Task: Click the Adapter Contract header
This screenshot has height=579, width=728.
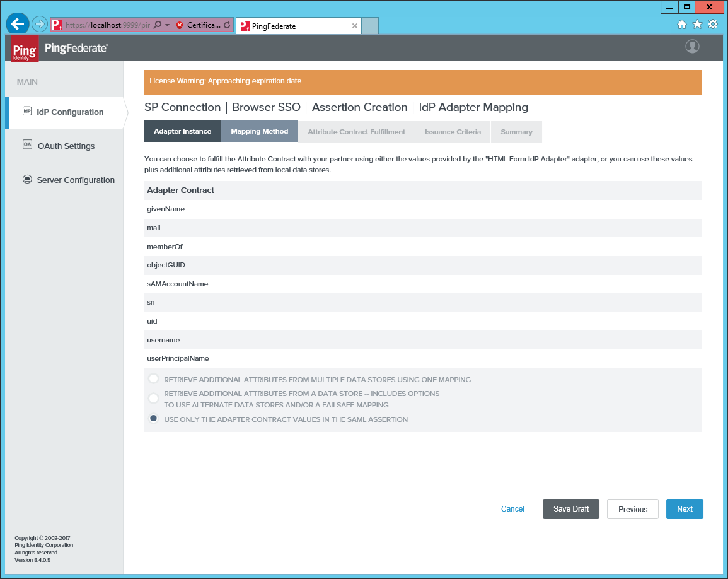Action: tap(423, 190)
